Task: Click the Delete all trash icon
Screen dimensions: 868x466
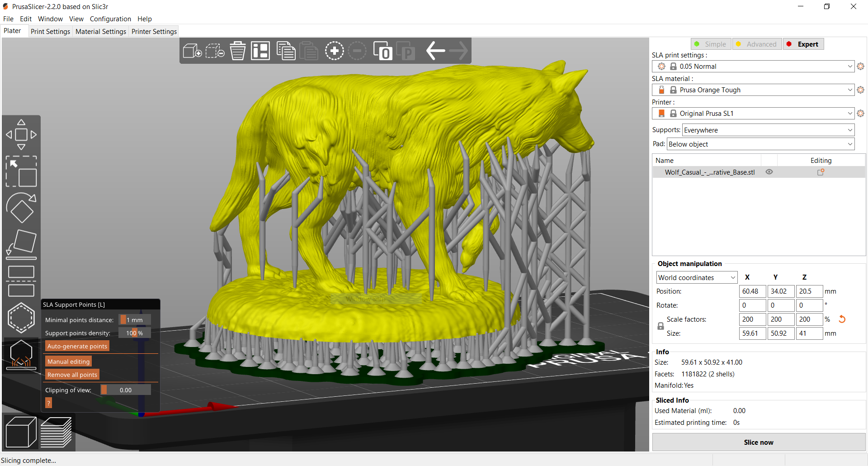Action: point(238,51)
